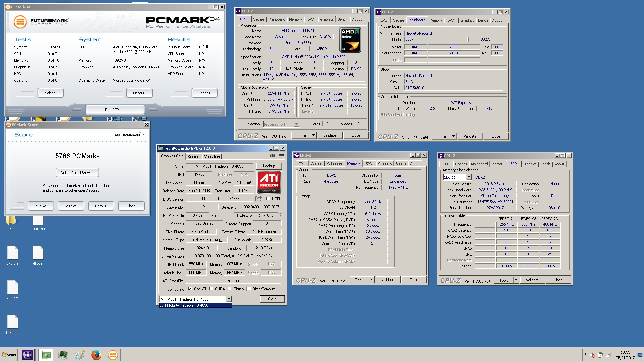Click the Lookup button in GPU-Z
The image size is (644, 362).
(x=269, y=166)
